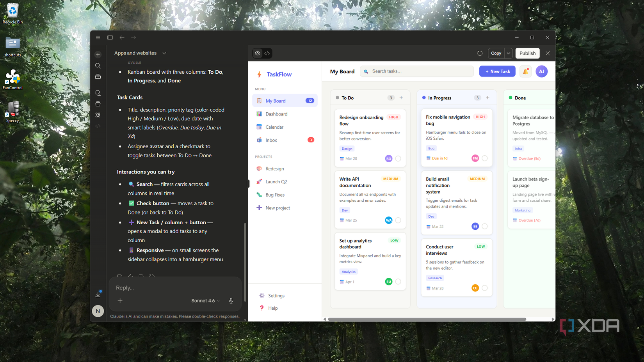Open the Bug Fixes project
The height and width of the screenshot is (362, 644).
point(285,195)
